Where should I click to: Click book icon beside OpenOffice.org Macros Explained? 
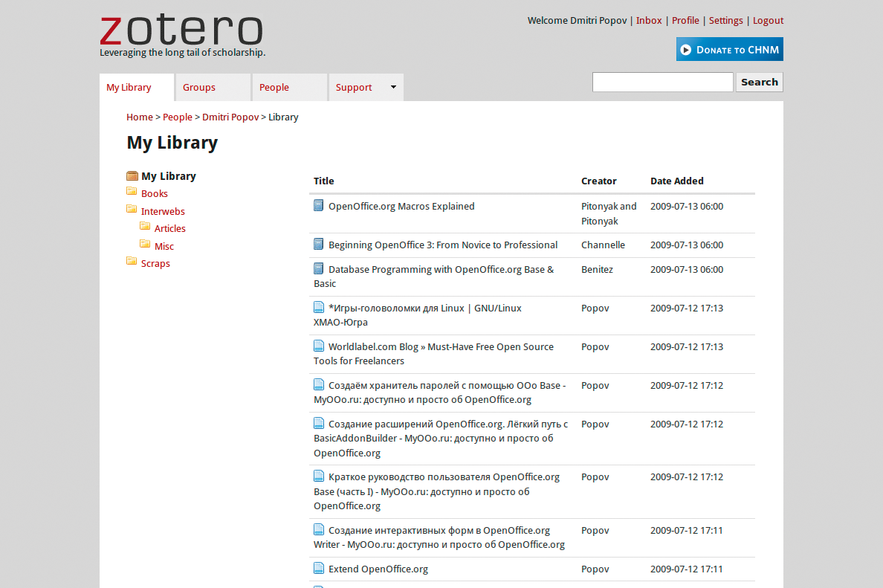[319, 206]
